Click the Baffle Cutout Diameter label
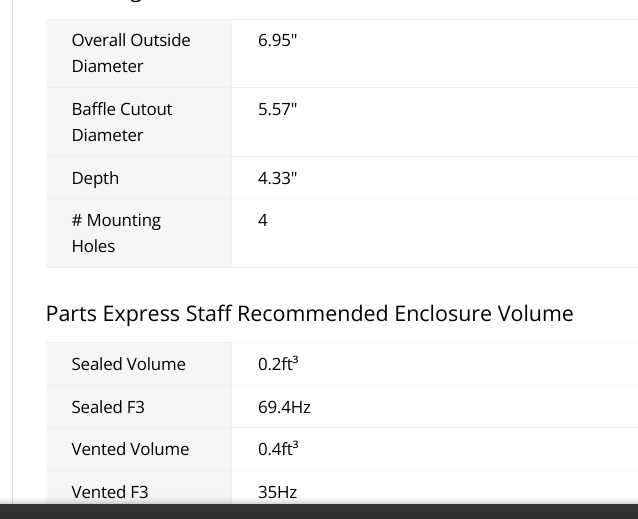 (x=122, y=122)
